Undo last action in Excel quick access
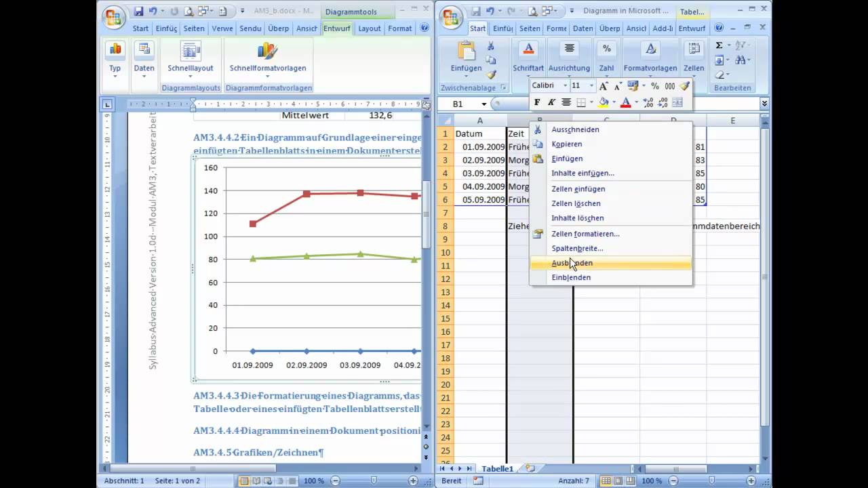Screen dimensions: 868x488 coord(490,11)
